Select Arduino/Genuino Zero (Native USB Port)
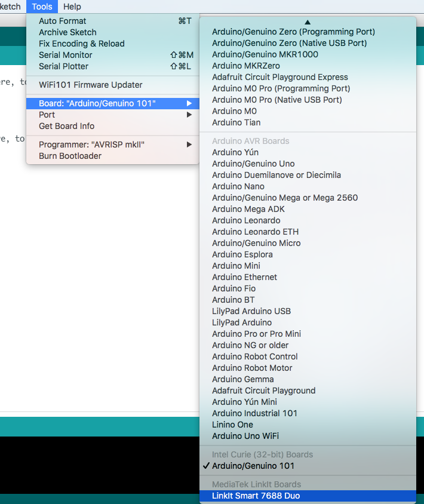 [308, 43]
